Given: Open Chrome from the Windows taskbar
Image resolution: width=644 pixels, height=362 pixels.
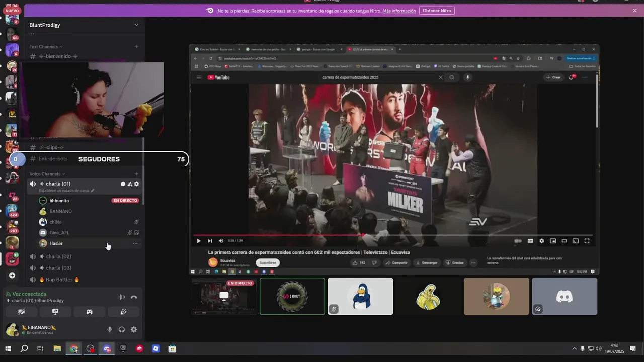Looking at the screenshot, I should (x=74, y=348).
